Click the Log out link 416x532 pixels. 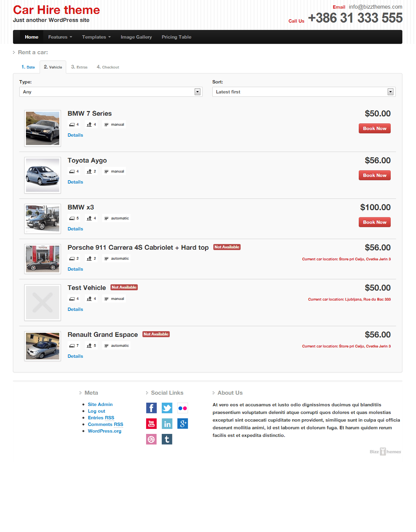tap(97, 411)
